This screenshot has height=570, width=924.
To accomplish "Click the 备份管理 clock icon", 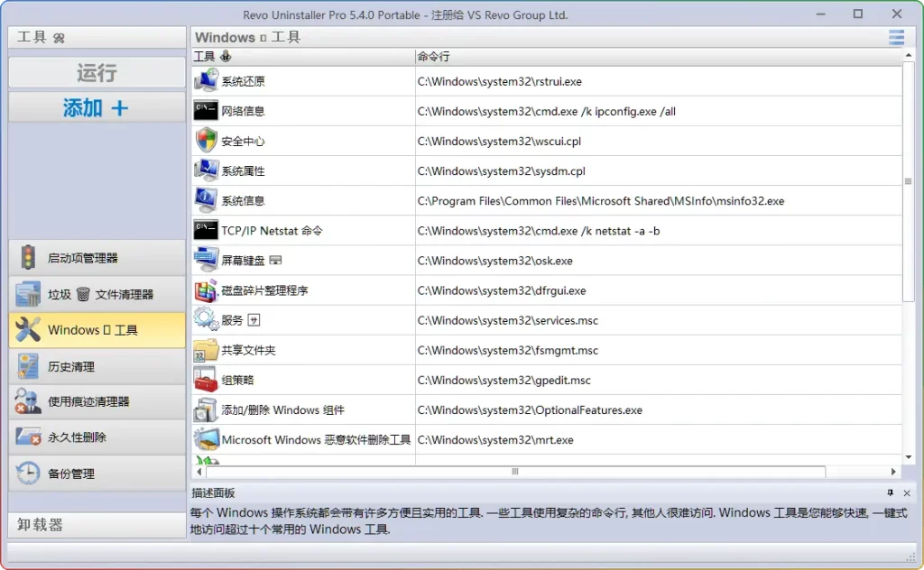I will (28, 473).
